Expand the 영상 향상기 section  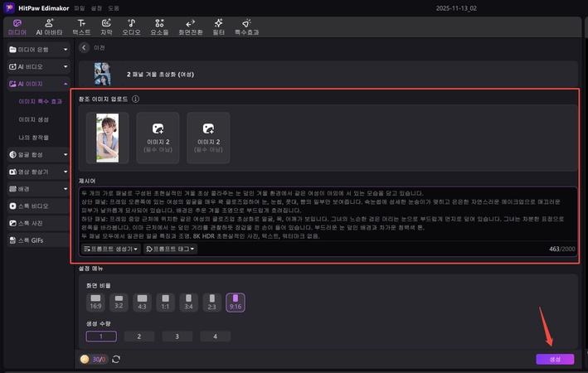[x=39, y=172]
